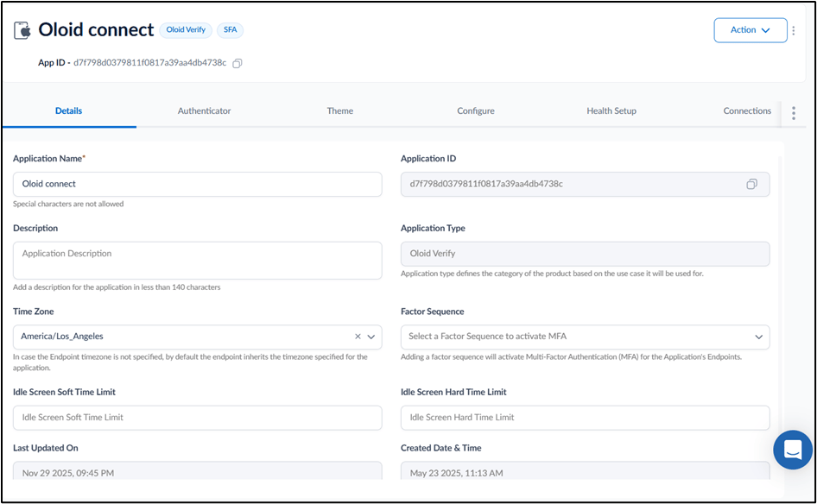Viewport: 817px width, 504px height.
Task: Open the Configure tab
Action: (x=476, y=111)
